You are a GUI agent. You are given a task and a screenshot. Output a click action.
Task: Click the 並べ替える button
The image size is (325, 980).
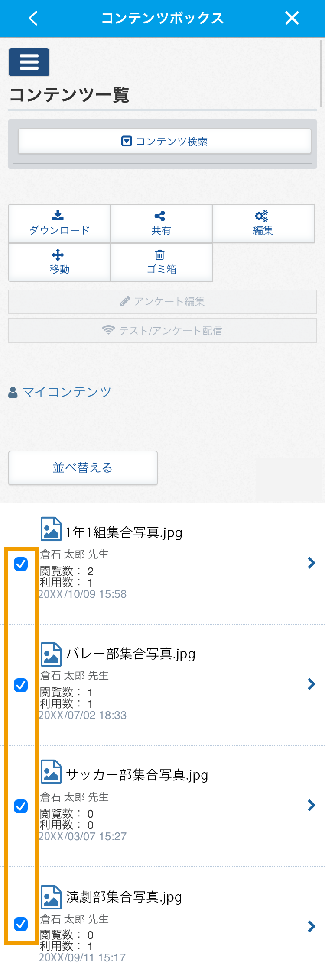[83, 468]
